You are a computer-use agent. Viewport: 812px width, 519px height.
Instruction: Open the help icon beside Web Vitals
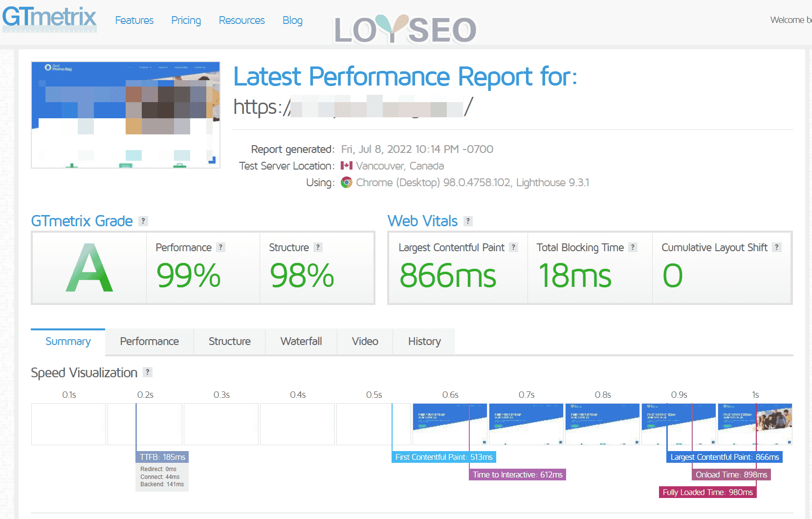click(468, 221)
